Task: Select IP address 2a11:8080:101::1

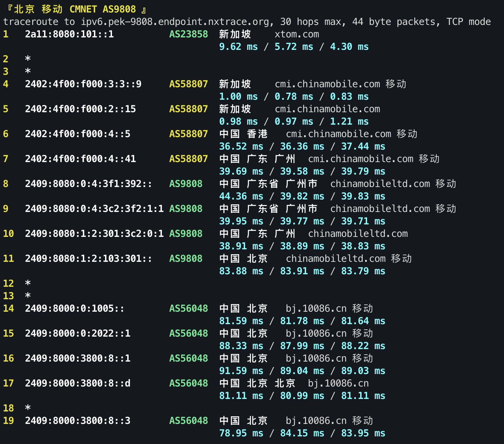Action: [69, 34]
